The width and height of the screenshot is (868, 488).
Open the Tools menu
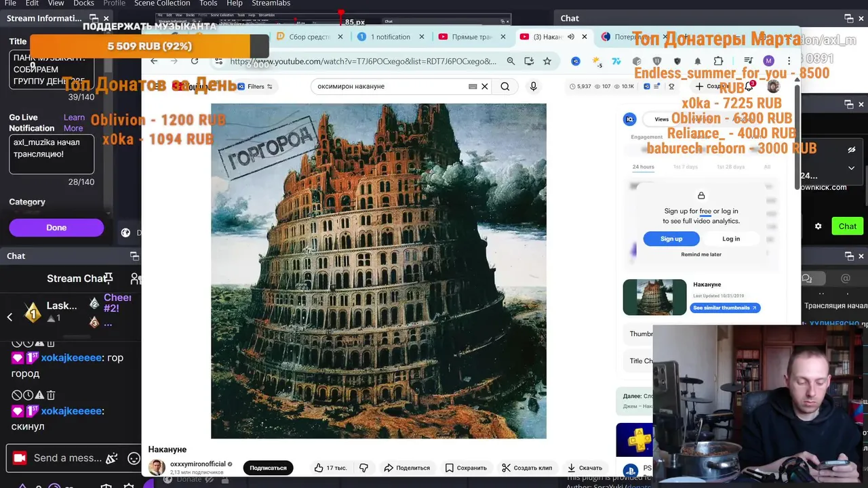click(208, 3)
